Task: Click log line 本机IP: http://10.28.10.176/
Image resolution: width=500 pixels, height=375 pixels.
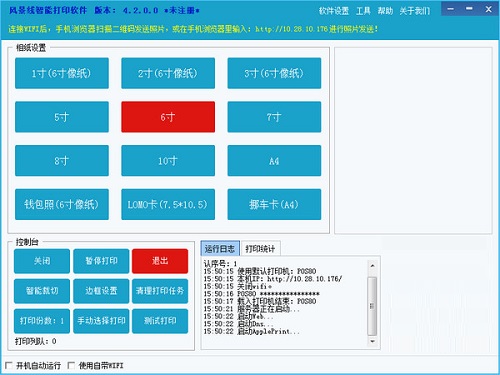Action: [x=273, y=279]
